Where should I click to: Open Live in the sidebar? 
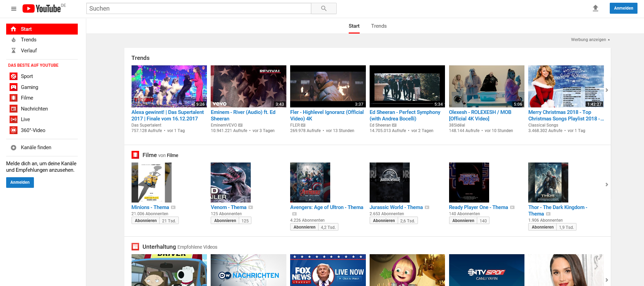click(x=42, y=119)
